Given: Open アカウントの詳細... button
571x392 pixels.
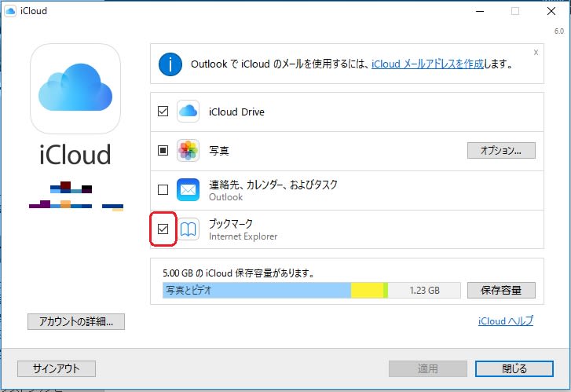Looking at the screenshot, I should [x=76, y=321].
